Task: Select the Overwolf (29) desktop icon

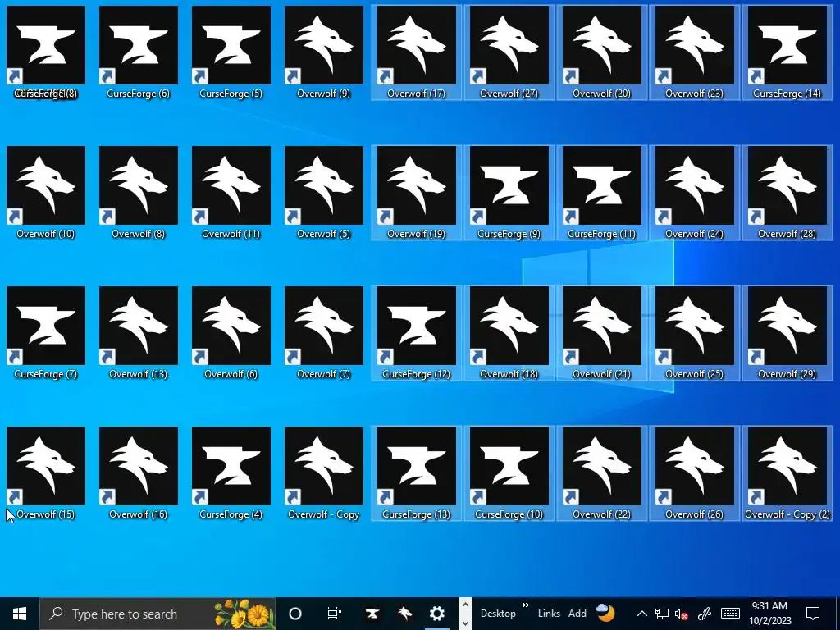Action: tap(787, 333)
